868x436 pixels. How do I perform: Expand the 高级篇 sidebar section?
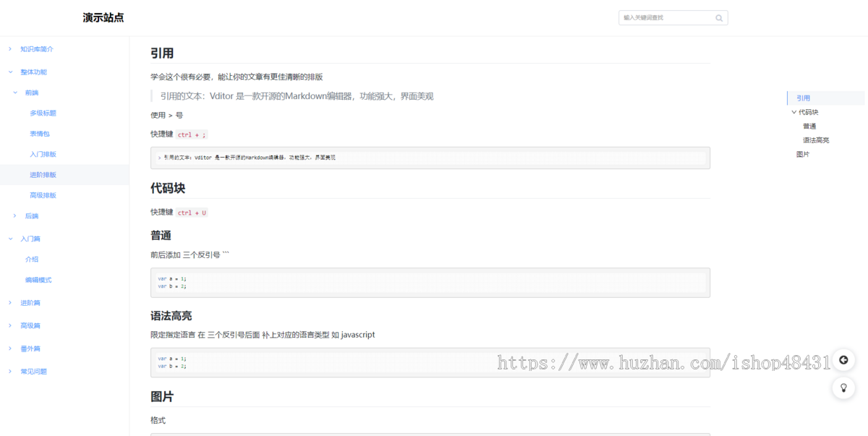coord(10,326)
